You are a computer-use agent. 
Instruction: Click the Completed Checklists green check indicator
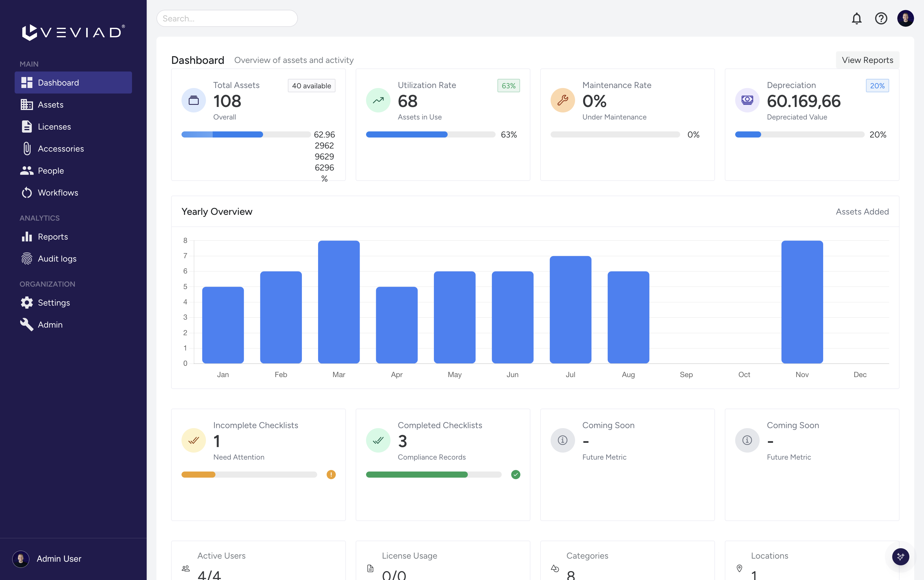(515, 475)
